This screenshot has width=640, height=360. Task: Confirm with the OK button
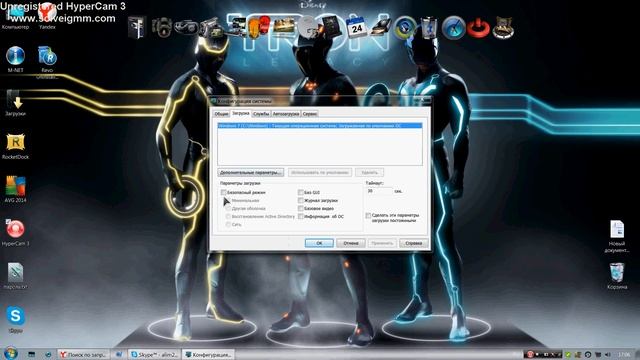coord(319,243)
